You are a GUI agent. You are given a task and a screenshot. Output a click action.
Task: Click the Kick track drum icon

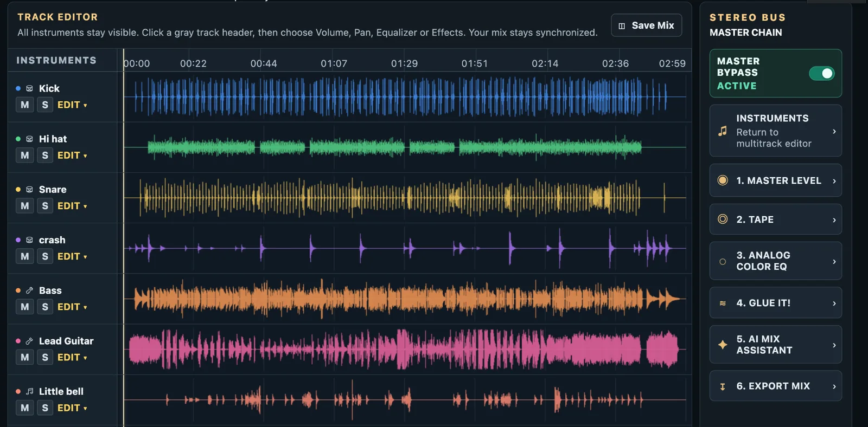[x=29, y=88]
